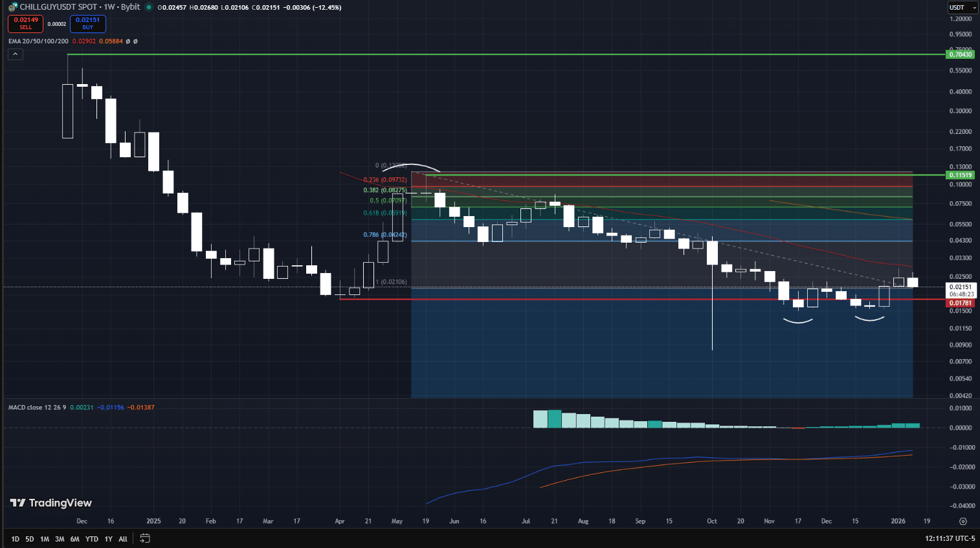The image size is (980, 548).
Task: Open the go-to-date calendar icon
Action: (144, 538)
